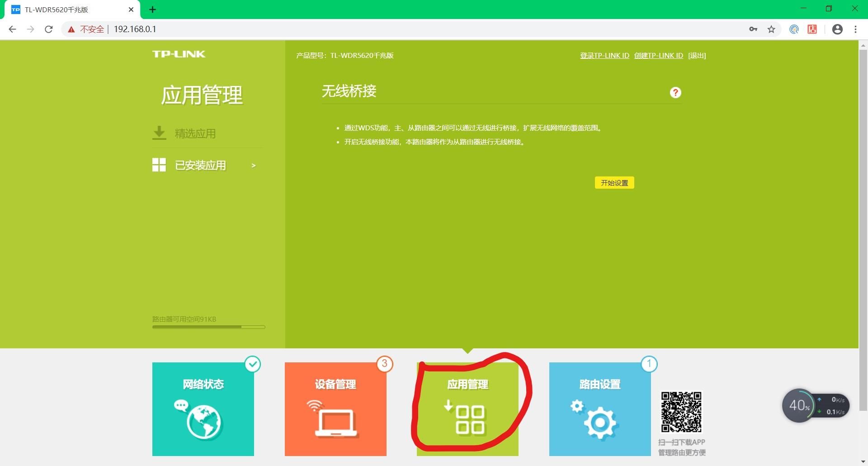Click the blue circular extension icon
Image resolution: width=868 pixels, height=466 pixels.
pyautogui.click(x=794, y=29)
